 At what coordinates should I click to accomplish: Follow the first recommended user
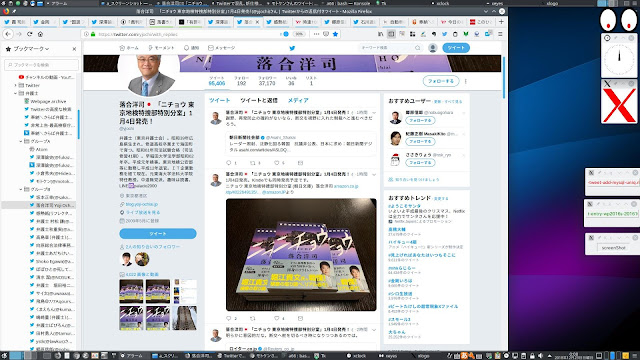click(420, 120)
